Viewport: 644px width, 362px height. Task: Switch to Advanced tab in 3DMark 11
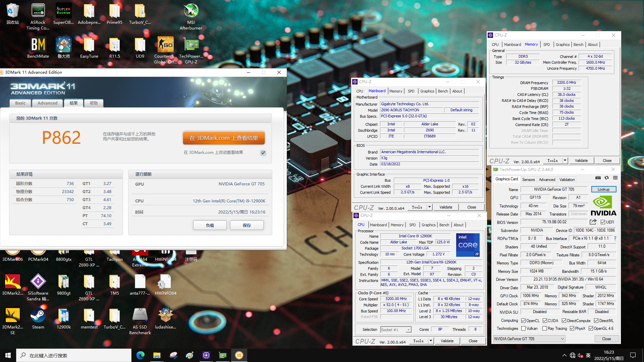click(x=47, y=103)
